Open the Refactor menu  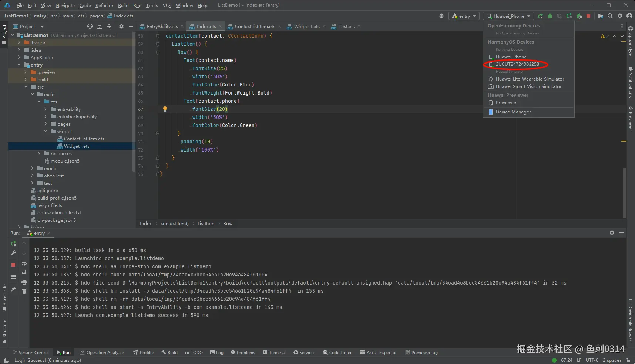(x=104, y=5)
